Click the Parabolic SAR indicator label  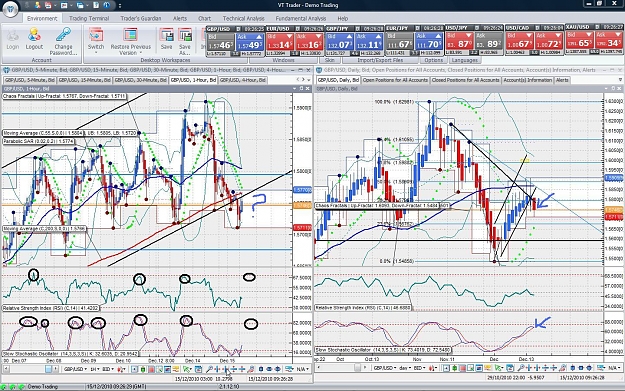[x=38, y=141]
